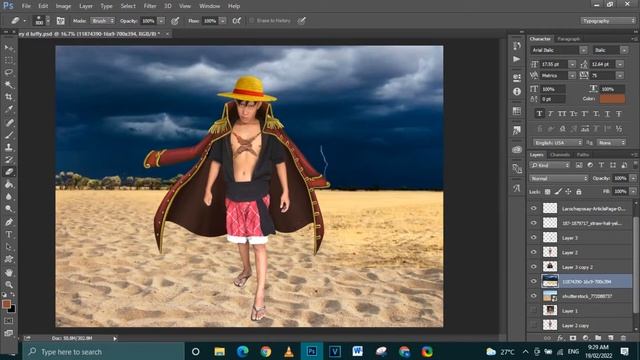Toggle Faux Bold text style
Screen dimensions: 640x360
[x=540, y=114]
